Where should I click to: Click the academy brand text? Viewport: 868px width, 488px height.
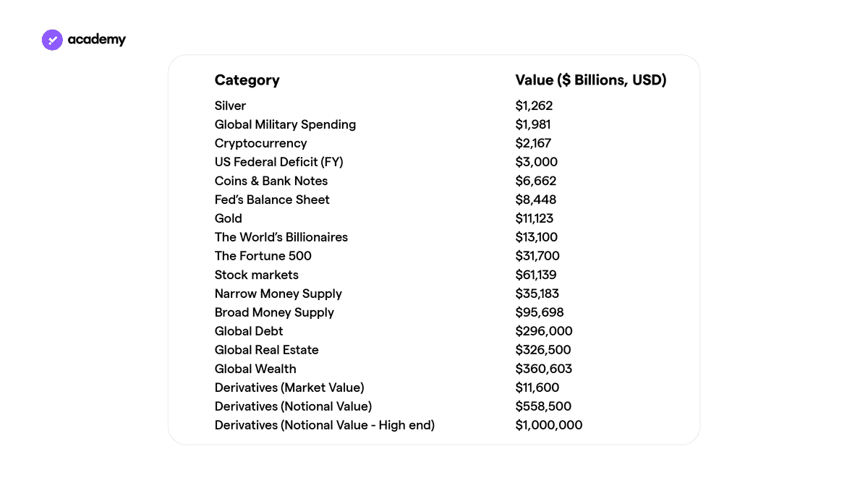(97, 40)
